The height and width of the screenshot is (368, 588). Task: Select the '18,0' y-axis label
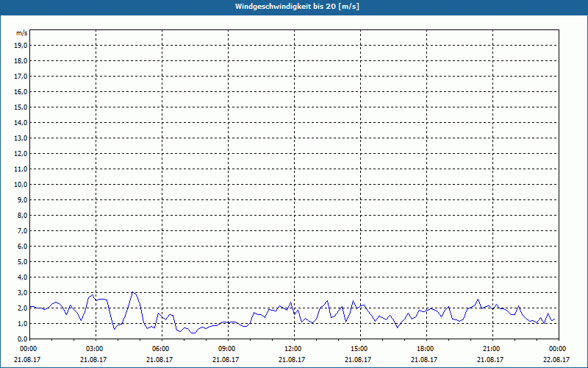pyautogui.click(x=21, y=61)
